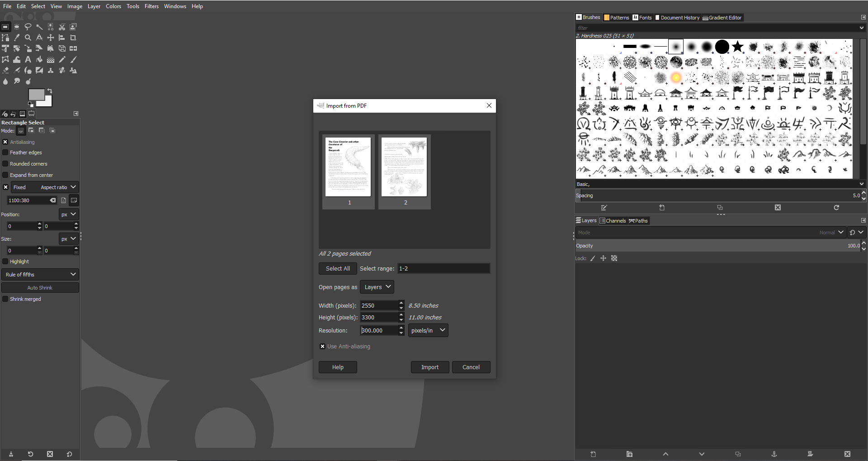Open the pixels/in resolution unit dropdown

tap(428, 330)
